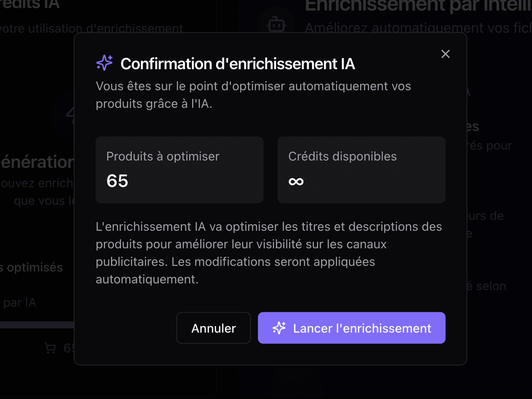Select the Produits à optimiser card
The image size is (532, 399).
point(179,170)
